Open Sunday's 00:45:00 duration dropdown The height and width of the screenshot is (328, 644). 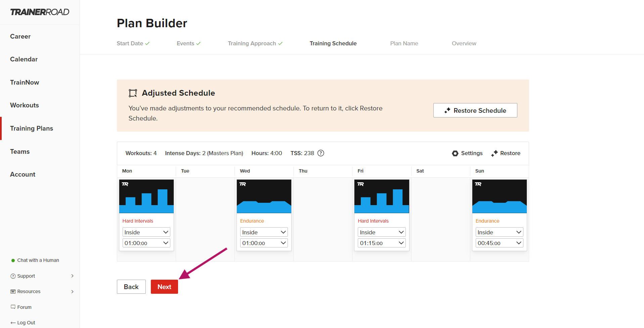pyautogui.click(x=500, y=243)
